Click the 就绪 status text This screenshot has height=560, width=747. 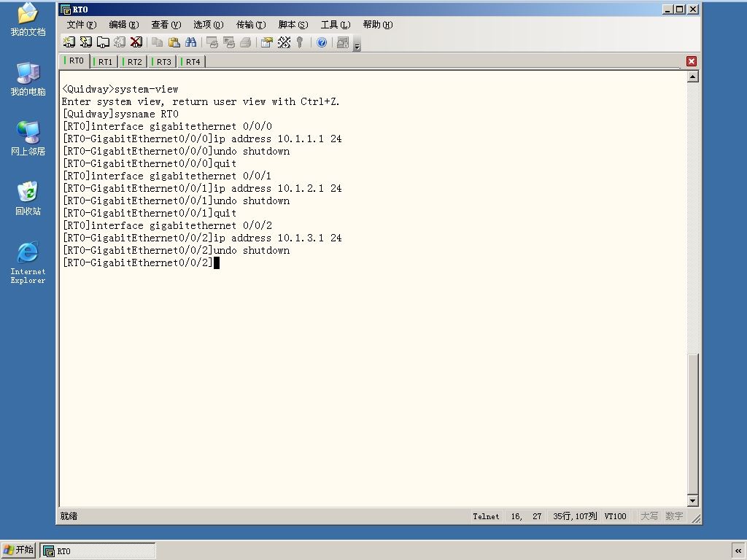[x=69, y=516]
